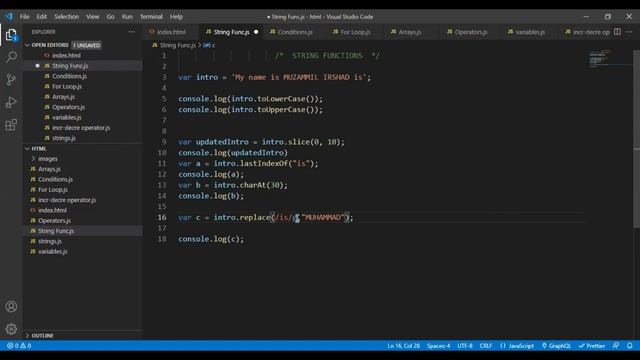
Task: Click the "MUHAMMAD" string in code
Action: point(322,218)
